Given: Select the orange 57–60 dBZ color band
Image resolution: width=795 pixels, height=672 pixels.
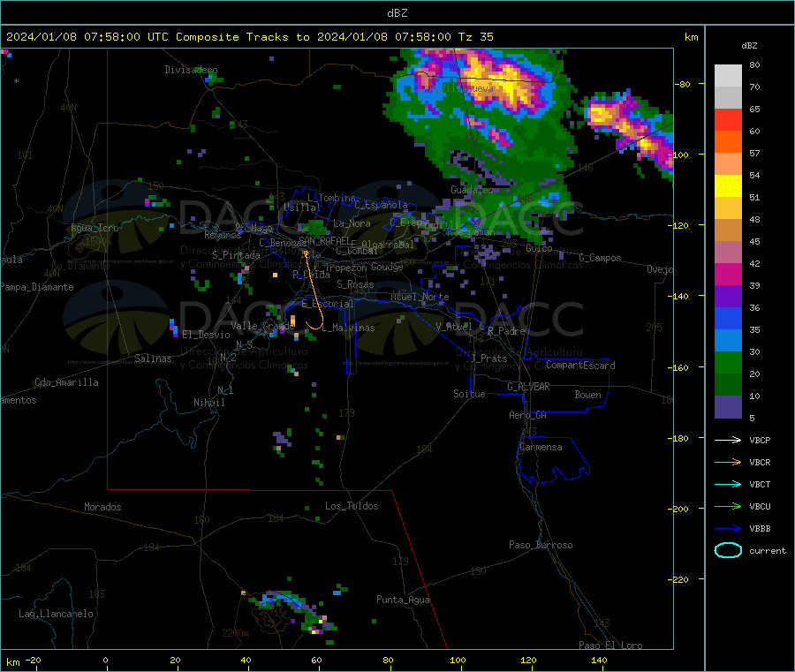Looking at the screenshot, I should coord(728,142).
